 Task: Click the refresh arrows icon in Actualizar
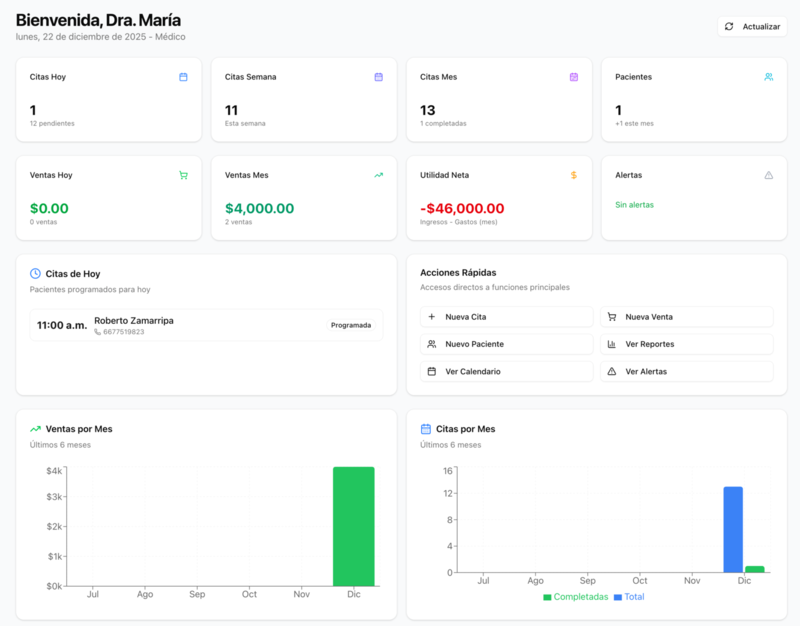(731, 26)
